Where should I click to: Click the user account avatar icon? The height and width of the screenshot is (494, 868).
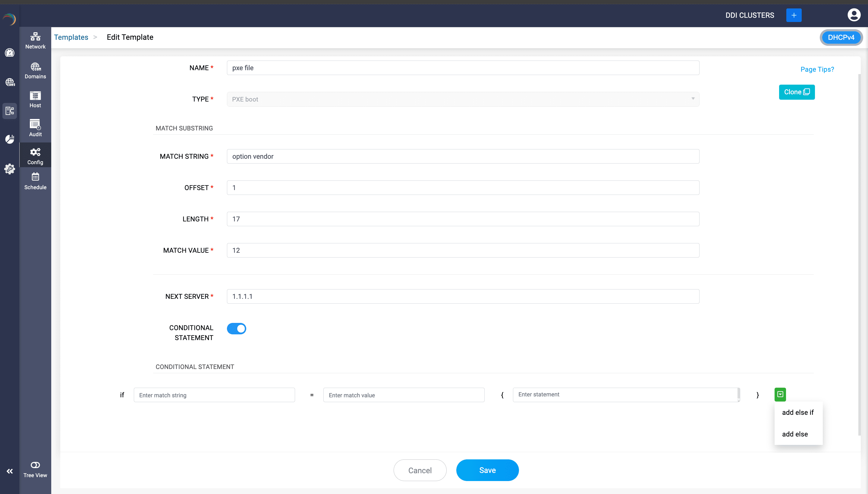coord(854,15)
